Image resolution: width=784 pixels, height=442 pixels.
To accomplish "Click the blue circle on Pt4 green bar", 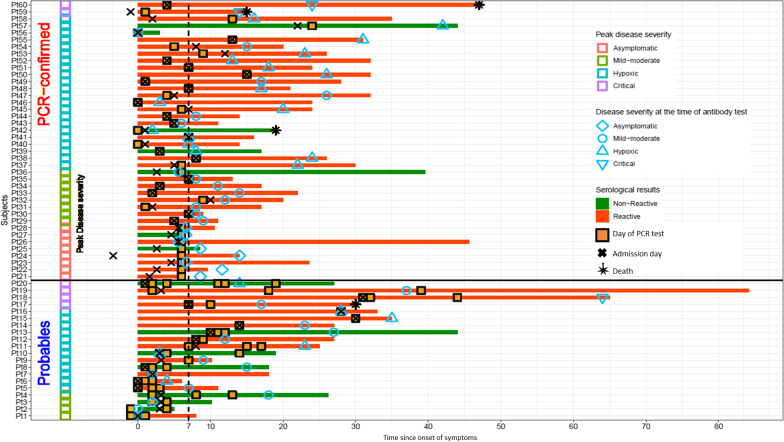I will click(x=268, y=395).
